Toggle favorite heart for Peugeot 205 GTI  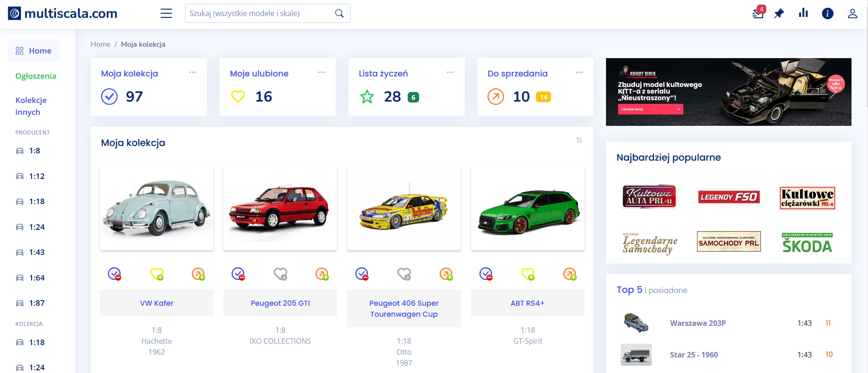coord(280,274)
